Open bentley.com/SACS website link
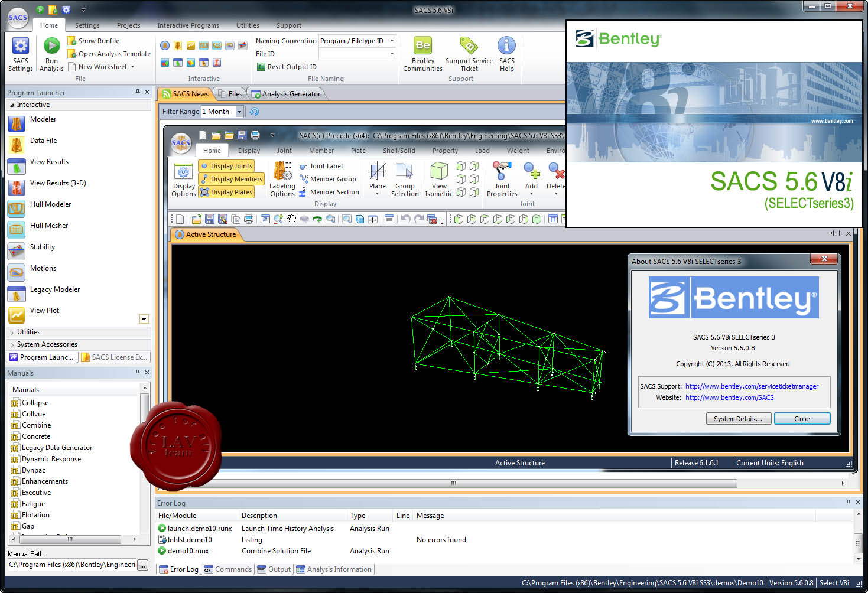 coord(729,397)
